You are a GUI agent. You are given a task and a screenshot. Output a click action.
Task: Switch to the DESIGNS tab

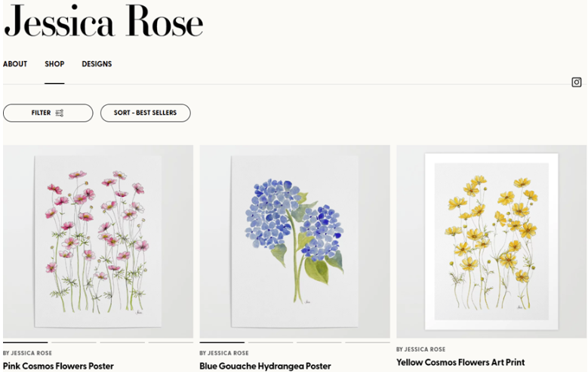(97, 64)
